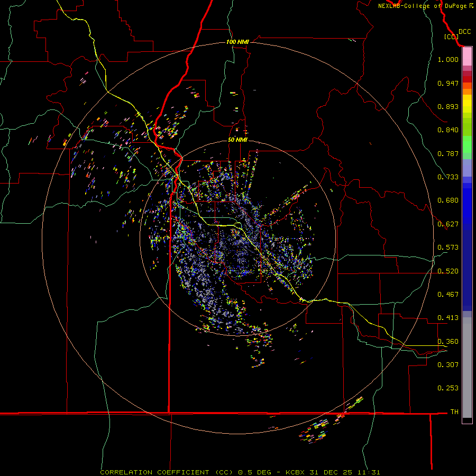The image size is (476, 476).
Task: Click the [CC] legend unit label
Action: (x=451, y=36)
